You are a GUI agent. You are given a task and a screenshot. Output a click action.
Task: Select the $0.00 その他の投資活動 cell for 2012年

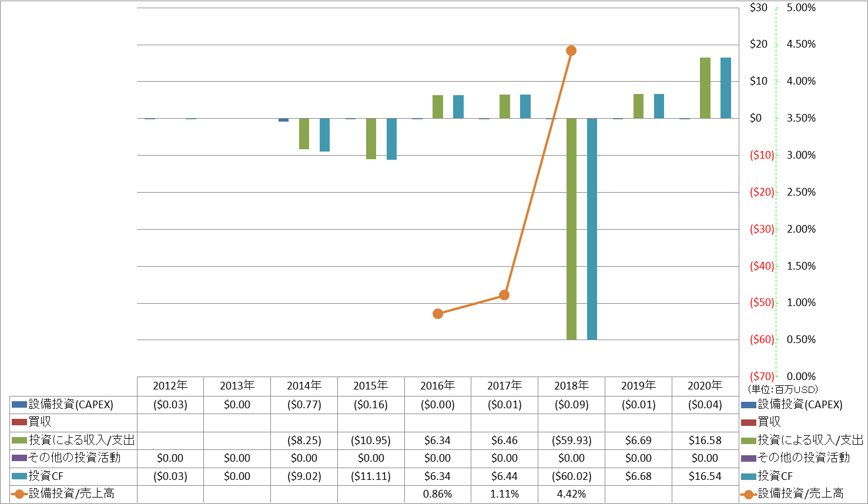click(170, 458)
